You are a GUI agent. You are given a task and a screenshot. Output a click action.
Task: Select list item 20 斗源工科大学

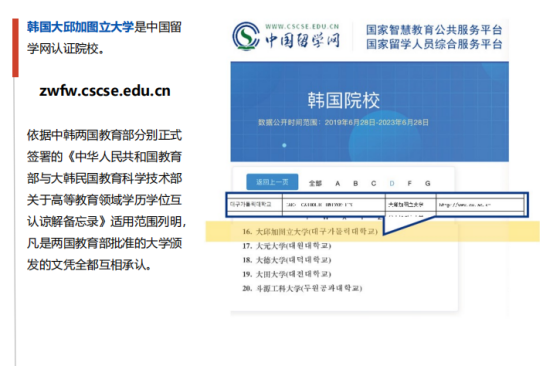302,288
